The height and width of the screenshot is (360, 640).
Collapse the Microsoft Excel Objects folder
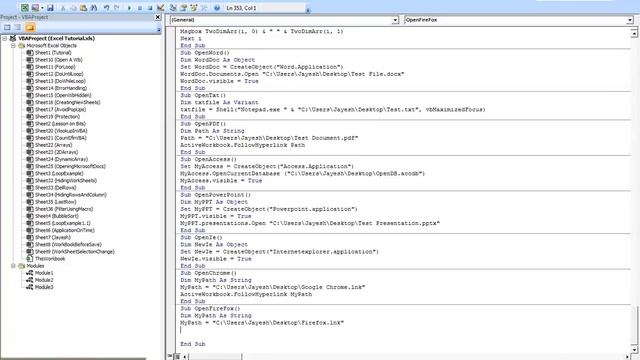pos(13,46)
